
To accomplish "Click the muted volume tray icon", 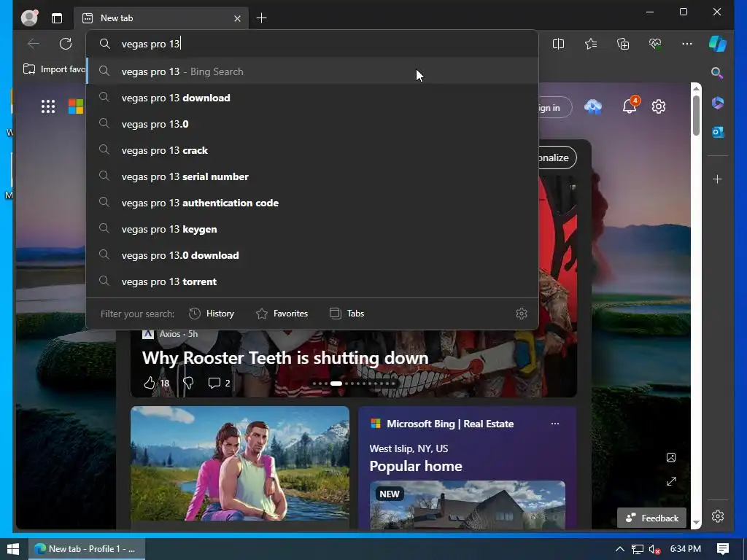I will pyautogui.click(x=655, y=550).
